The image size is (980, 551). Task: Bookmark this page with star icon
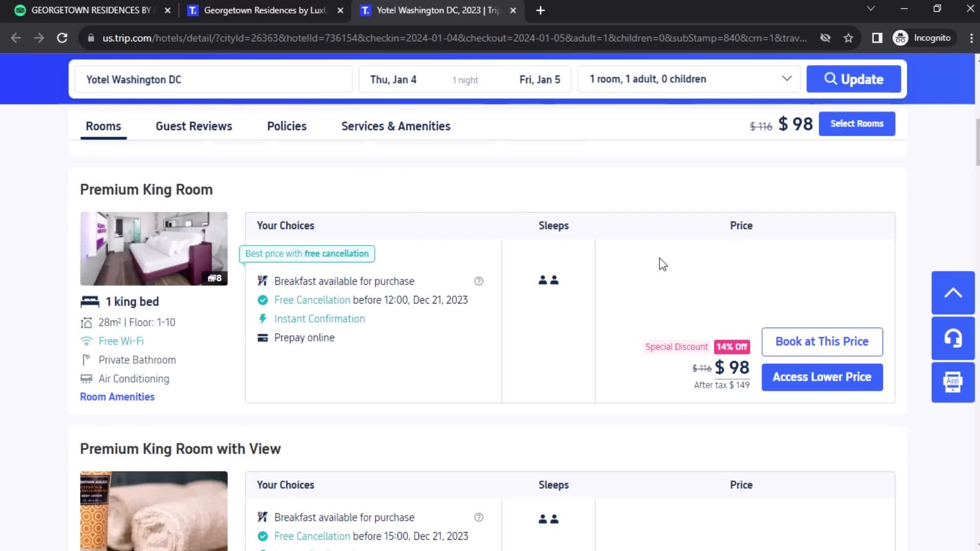click(x=848, y=38)
